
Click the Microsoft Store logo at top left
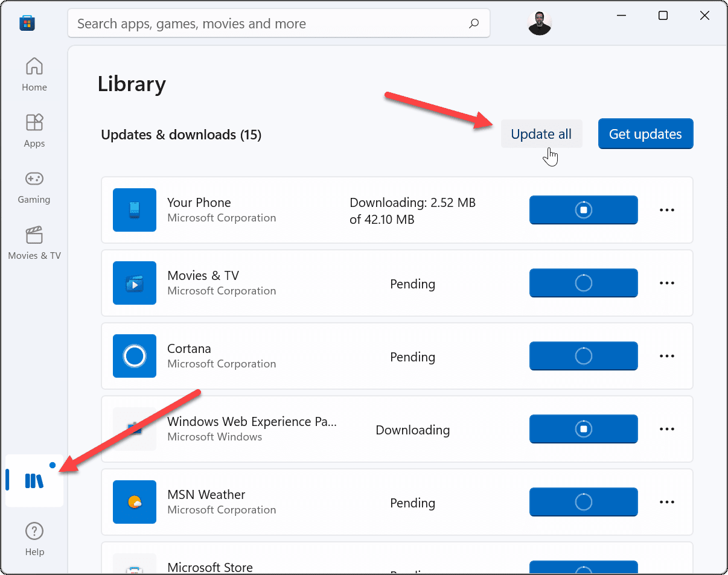[27, 22]
